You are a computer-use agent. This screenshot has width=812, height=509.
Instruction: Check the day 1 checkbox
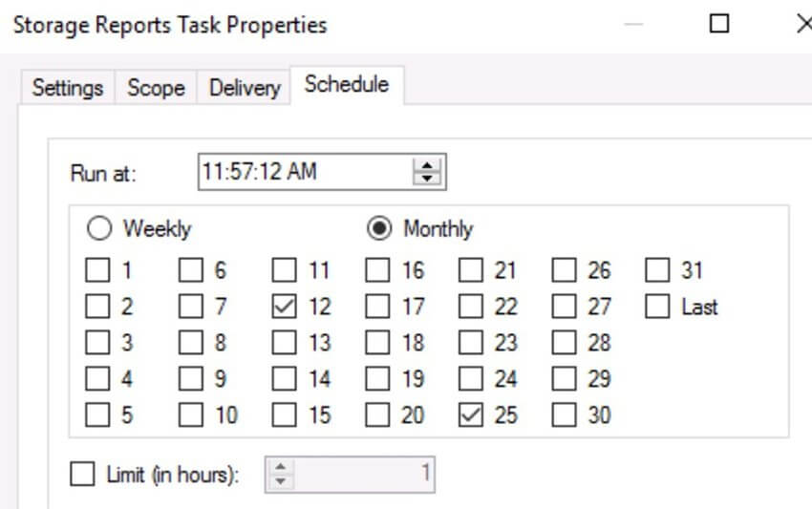[97, 270]
